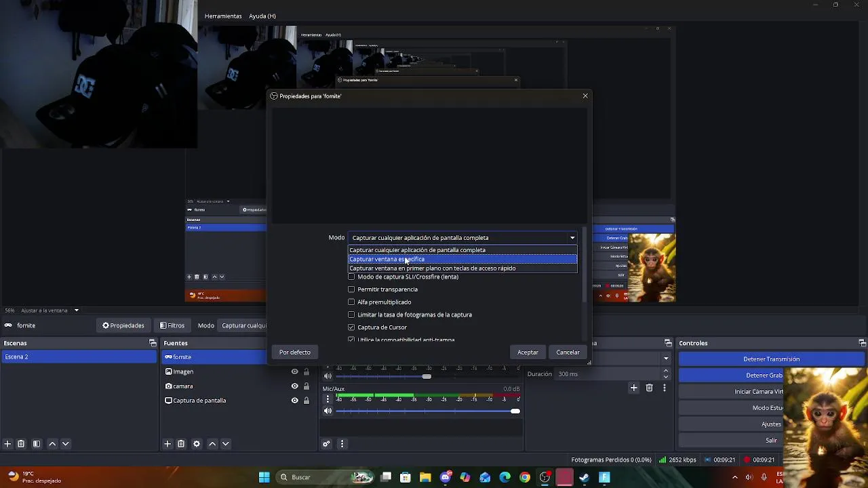
Task: Select Escena 2 in scenes list
Action: [x=79, y=357]
